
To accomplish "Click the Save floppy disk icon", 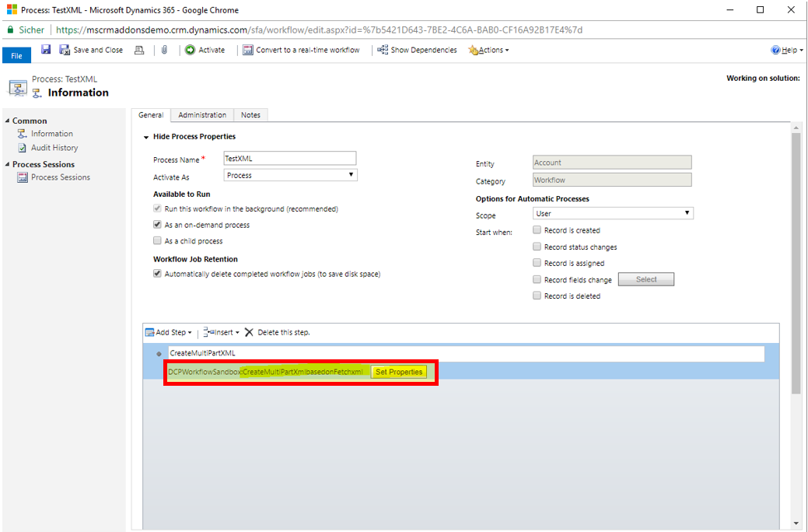I will 46,50.
